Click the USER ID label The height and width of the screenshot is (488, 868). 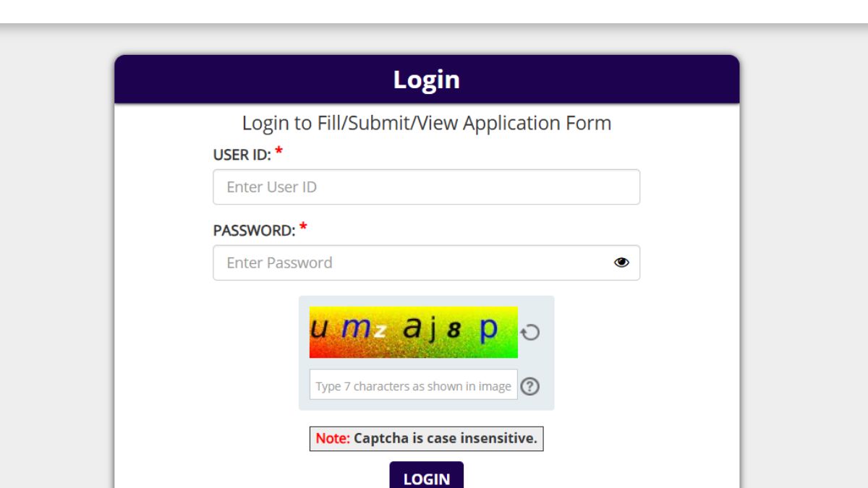pos(242,155)
